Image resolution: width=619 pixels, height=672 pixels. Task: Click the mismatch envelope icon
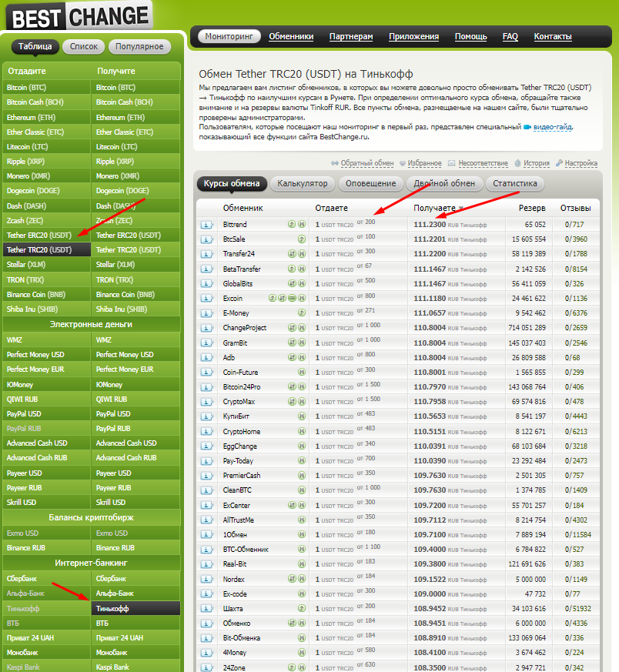451,163
